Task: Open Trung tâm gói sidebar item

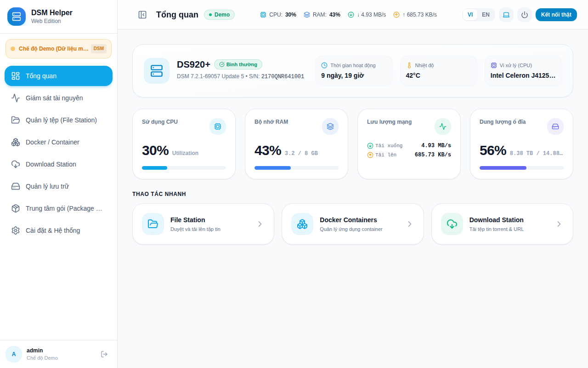Action: (58, 208)
